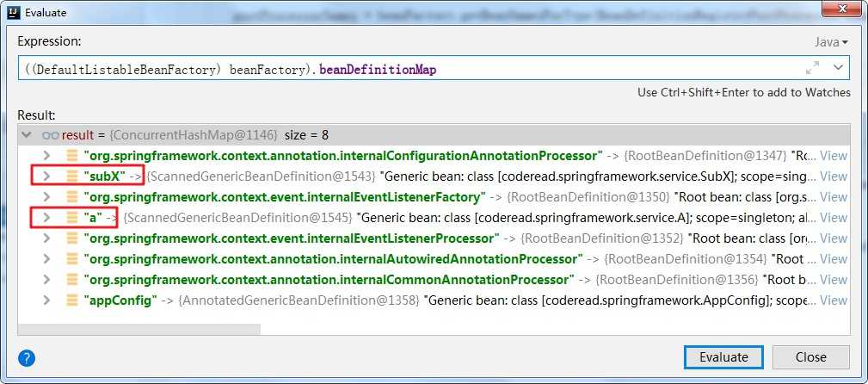Select ScannedGenericBeanDefinition@1545 value text

click(237, 218)
